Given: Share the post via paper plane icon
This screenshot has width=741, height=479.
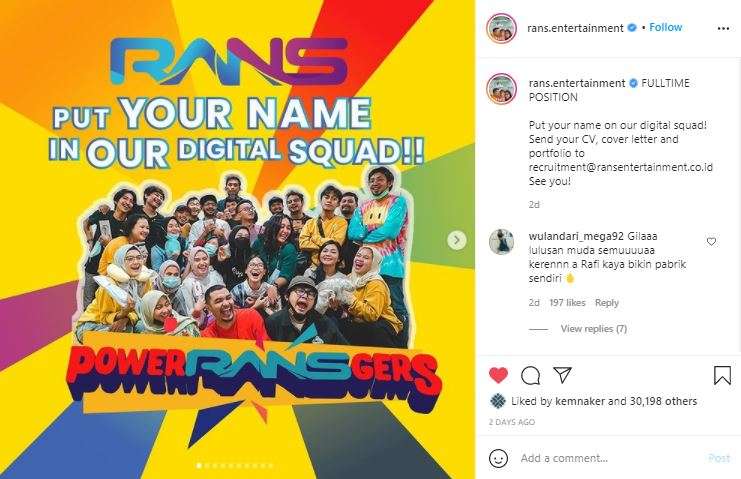Looking at the screenshot, I should (x=562, y=375).
